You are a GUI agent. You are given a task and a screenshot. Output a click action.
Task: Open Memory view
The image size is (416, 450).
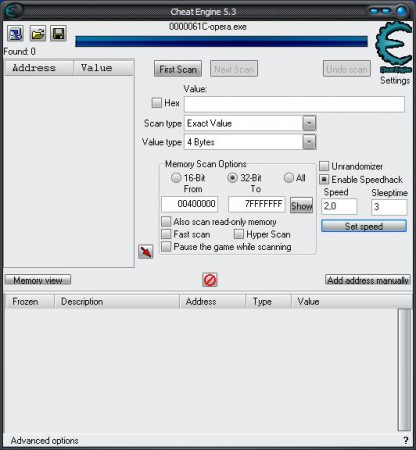point(38,280)
